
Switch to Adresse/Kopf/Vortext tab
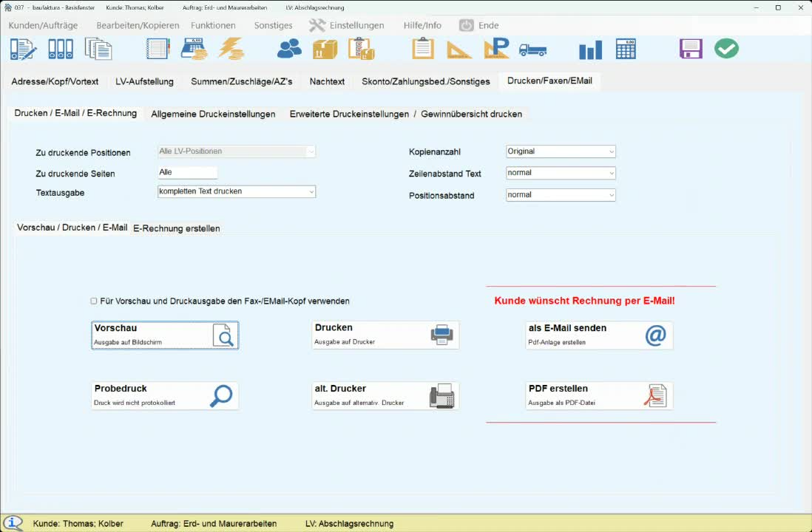point(55,81)
